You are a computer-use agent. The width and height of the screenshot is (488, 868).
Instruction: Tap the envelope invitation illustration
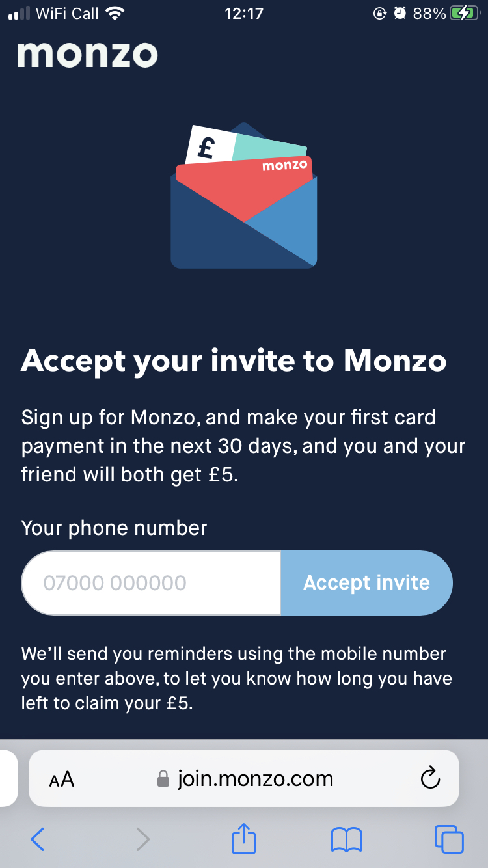click(x=244, y=194)
